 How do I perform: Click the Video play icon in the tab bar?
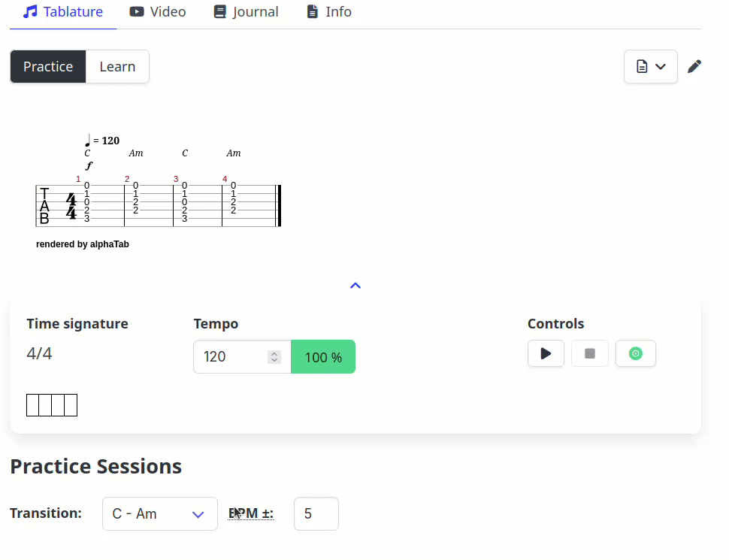click(x=136, y=11)
